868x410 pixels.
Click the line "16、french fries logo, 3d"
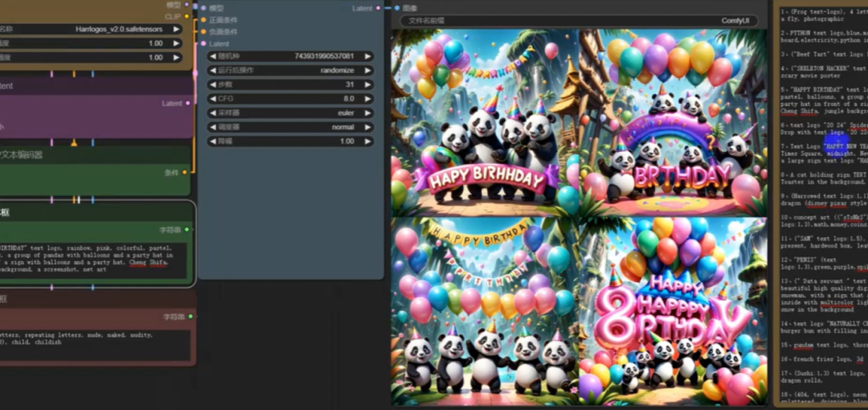tap(821, 359)
